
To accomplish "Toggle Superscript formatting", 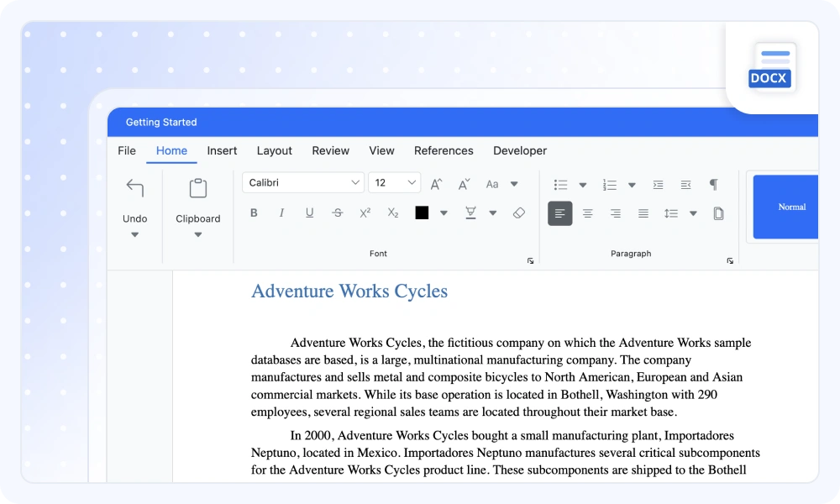I will [x=365, y=213].
